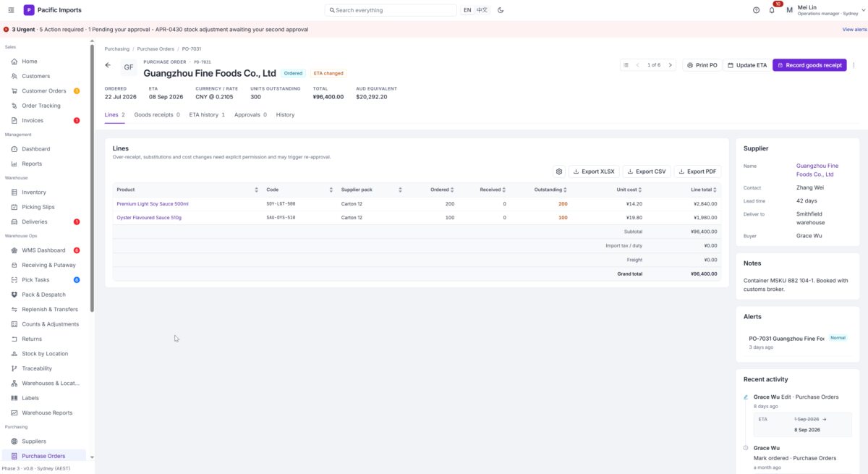868x474 pixels.
Task: Open Receiving & Putaway in sidebar
Action: [43, 265]
